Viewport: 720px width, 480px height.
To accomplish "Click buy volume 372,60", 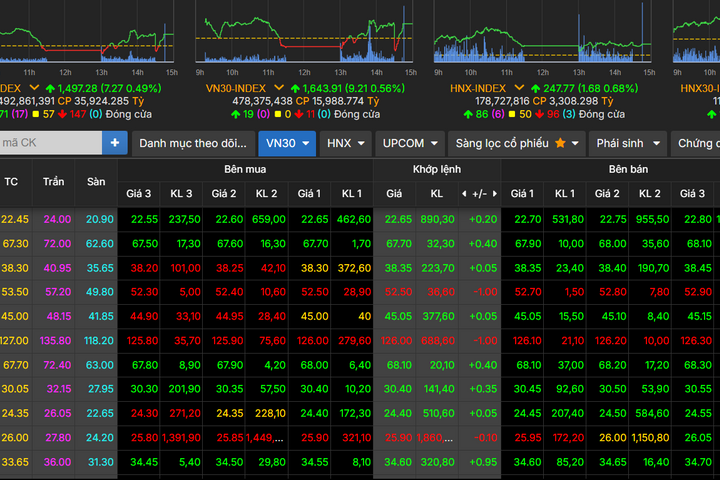I will tap(354, 268).
